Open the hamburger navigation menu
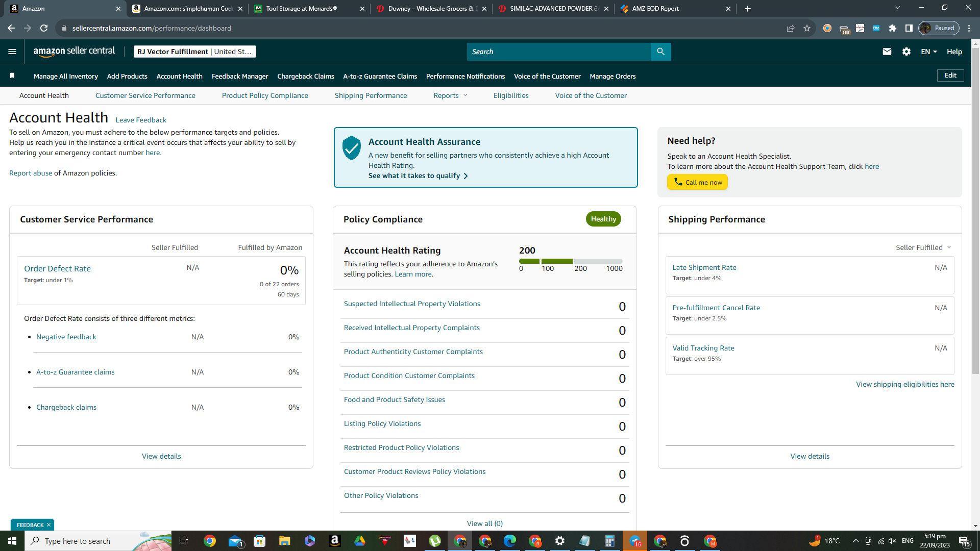This screenshot has height=551, width=980. pyautogui.click(x=12, y=52)
